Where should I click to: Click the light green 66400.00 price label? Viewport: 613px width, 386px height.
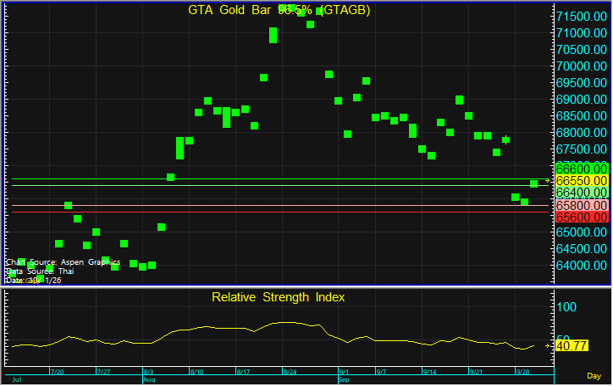click(x=581, y=193)
